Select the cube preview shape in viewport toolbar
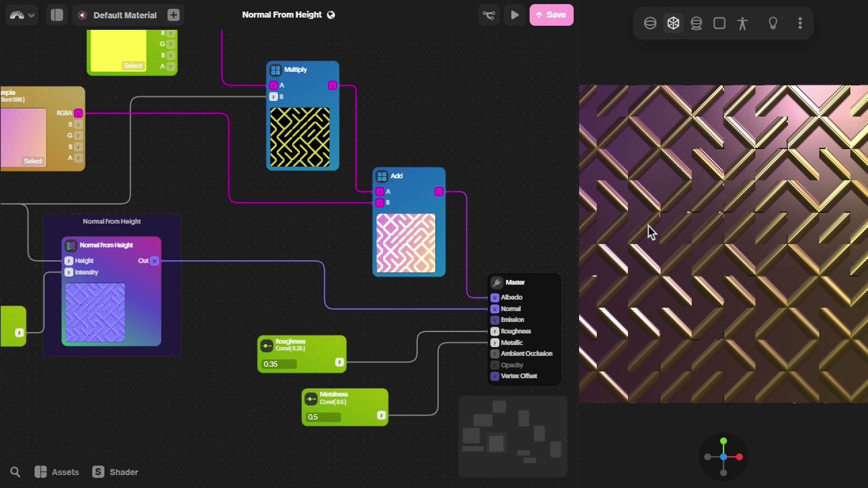 (x=673, y=23)
